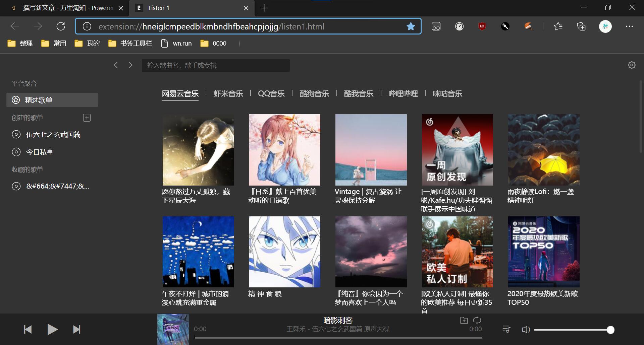Close the Listen 1 browser tab
This screenshot has height=345, width=644.
[x=246, y=8]
